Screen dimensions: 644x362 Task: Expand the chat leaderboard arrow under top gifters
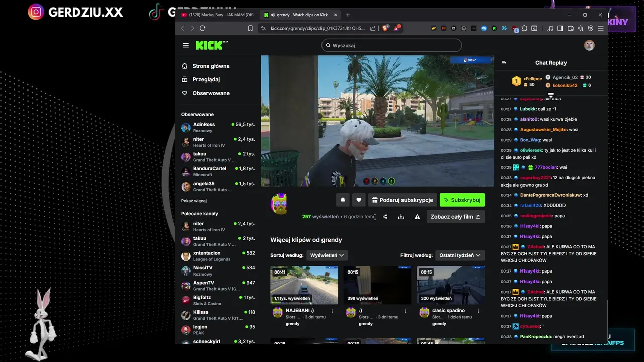pyautogui.click(x=551, y=95)
